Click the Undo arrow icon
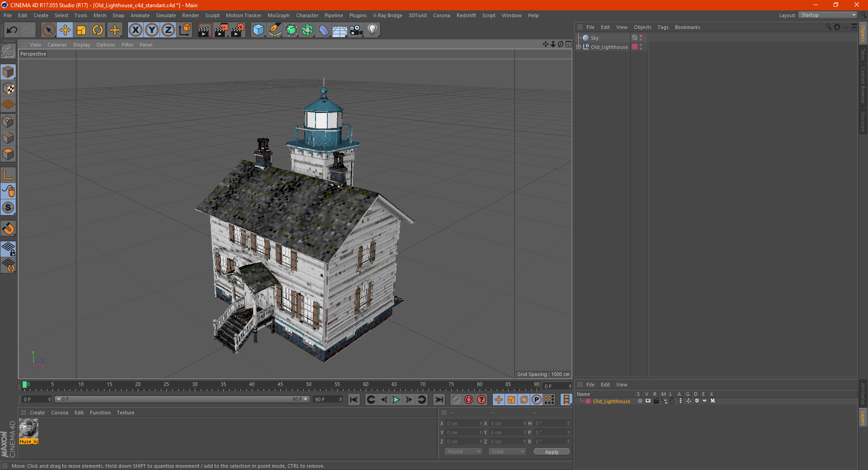 tap(12, 30)
